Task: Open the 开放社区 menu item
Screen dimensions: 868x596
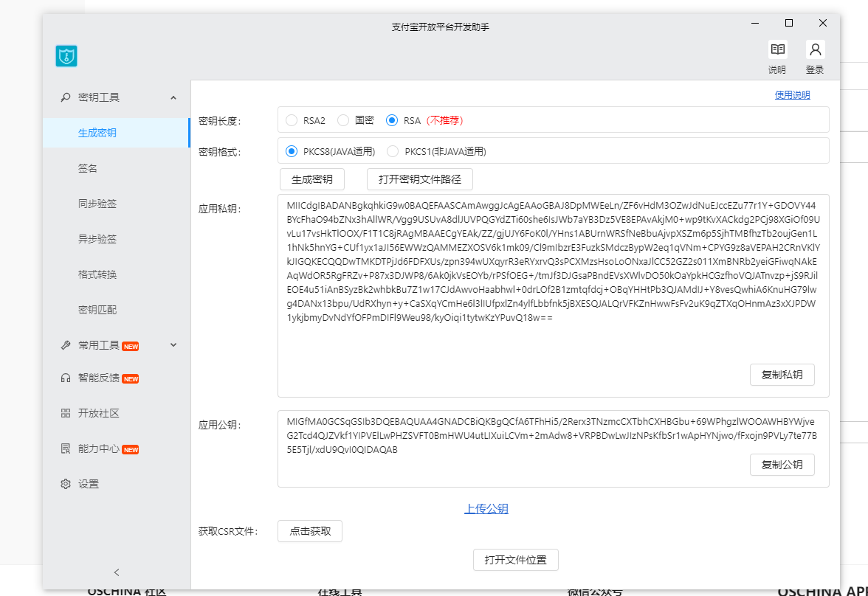Action: [x=117, y=413]
